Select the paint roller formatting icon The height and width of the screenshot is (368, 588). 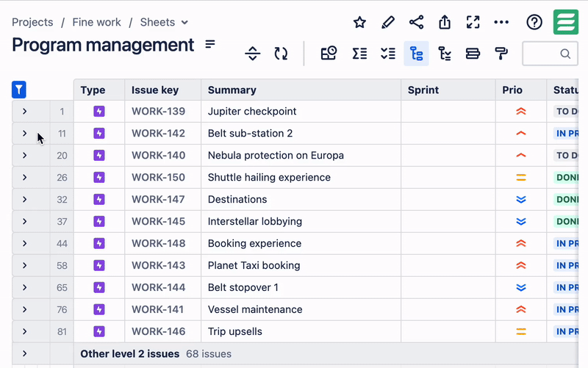tap(501, 54)
